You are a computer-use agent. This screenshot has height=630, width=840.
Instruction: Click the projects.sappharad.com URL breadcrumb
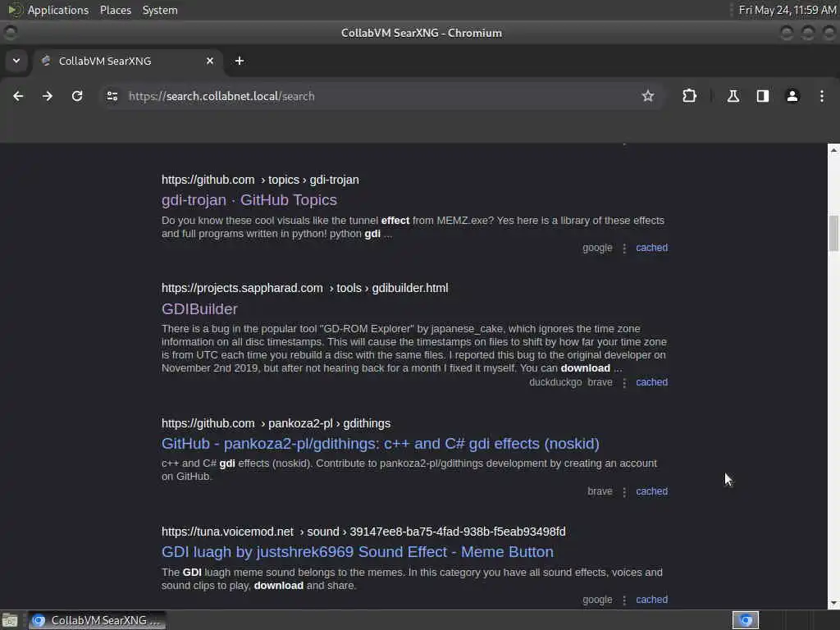pos(305,288)
